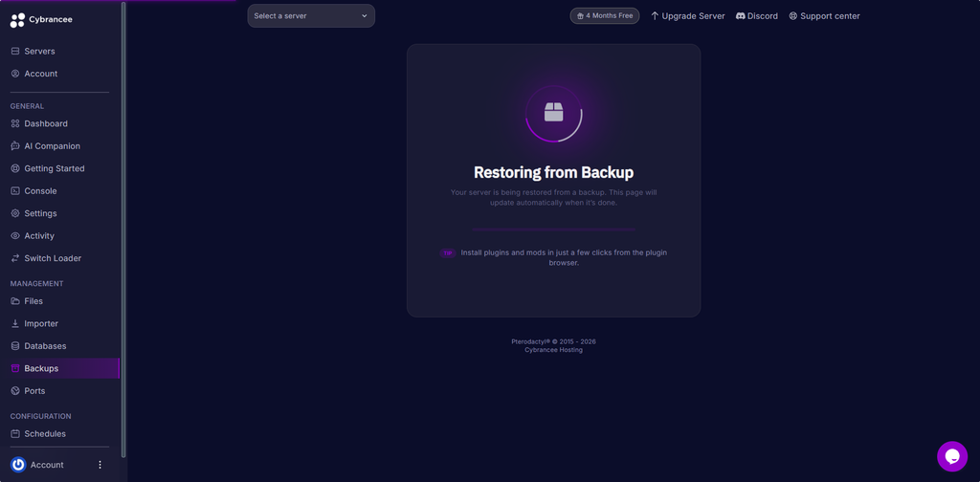Click the Ports globe icon
980x482 pixels.
[x=15, y=391]
